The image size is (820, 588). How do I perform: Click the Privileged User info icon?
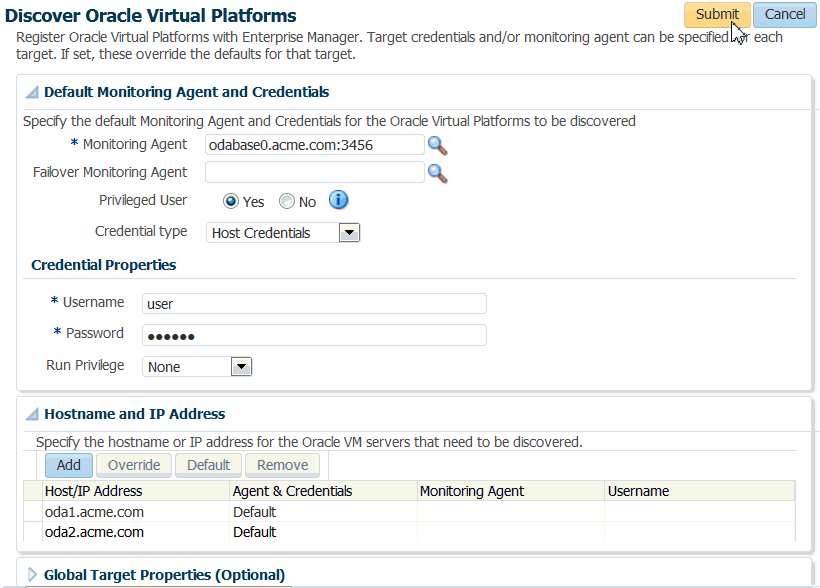(338, 200)
